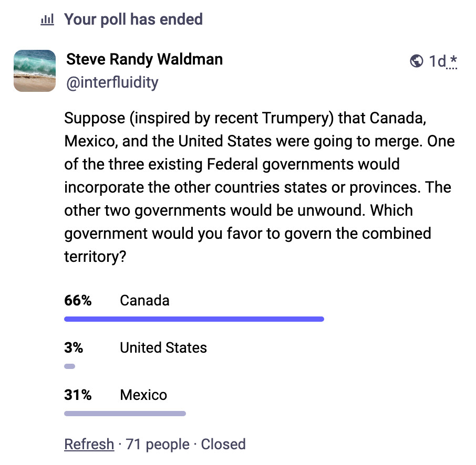Click the "71 people" voter count
The width and height of the screenshot is (476, 465).
tap(157, 444)
